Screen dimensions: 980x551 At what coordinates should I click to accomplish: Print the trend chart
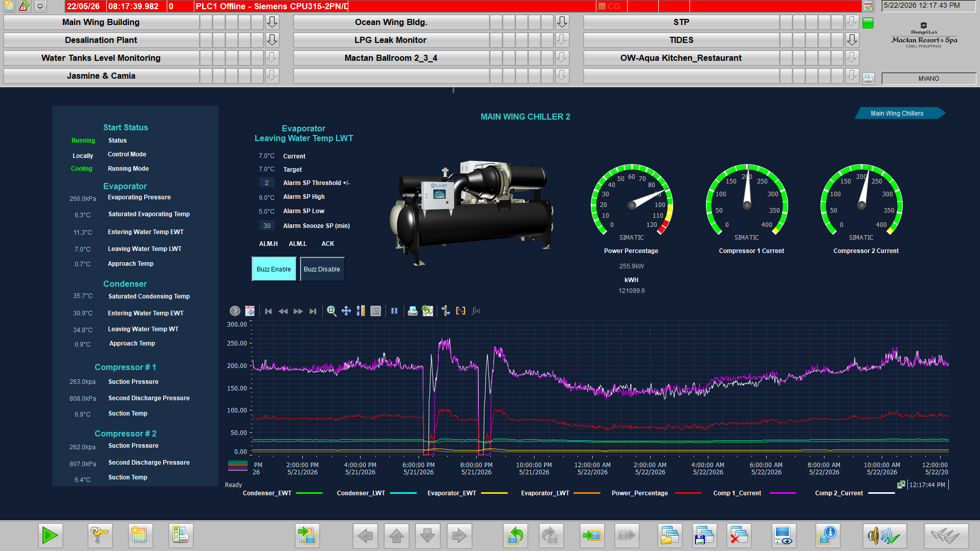[413, 311]
